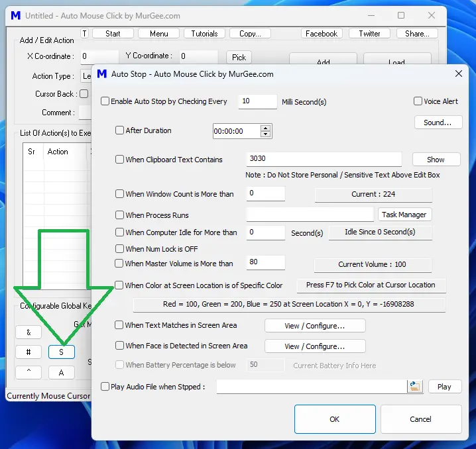
Task: Open Task Manager button
Action: 404,215
